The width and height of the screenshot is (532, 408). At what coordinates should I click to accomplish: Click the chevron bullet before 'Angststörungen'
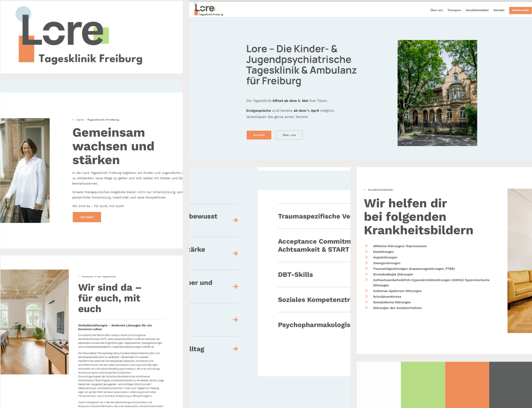click(x=366, y=257)
